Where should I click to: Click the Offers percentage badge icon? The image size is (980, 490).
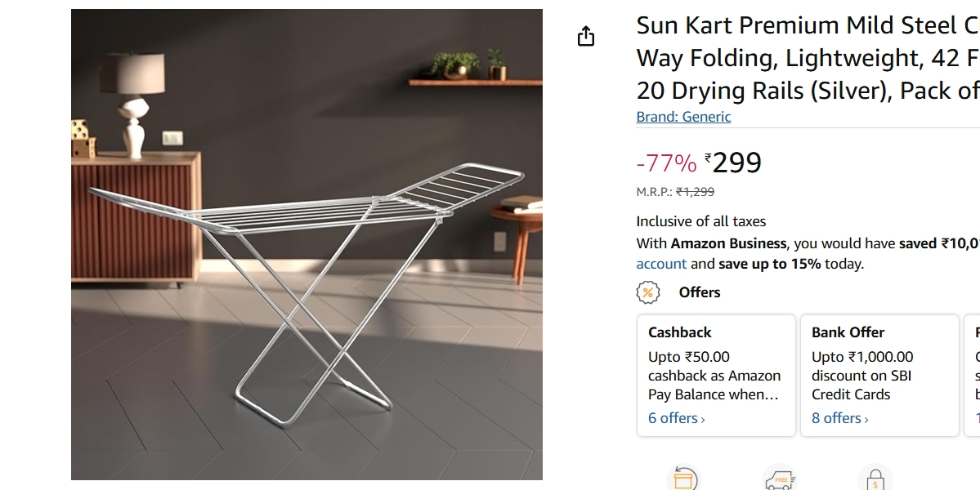click(x=646, y=292)
